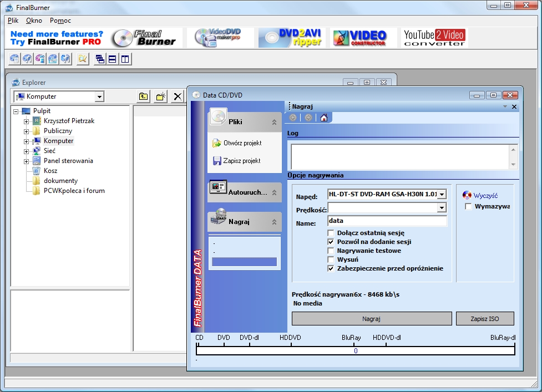Collapse the Pliki sidebar section

(x=274, y=122)
